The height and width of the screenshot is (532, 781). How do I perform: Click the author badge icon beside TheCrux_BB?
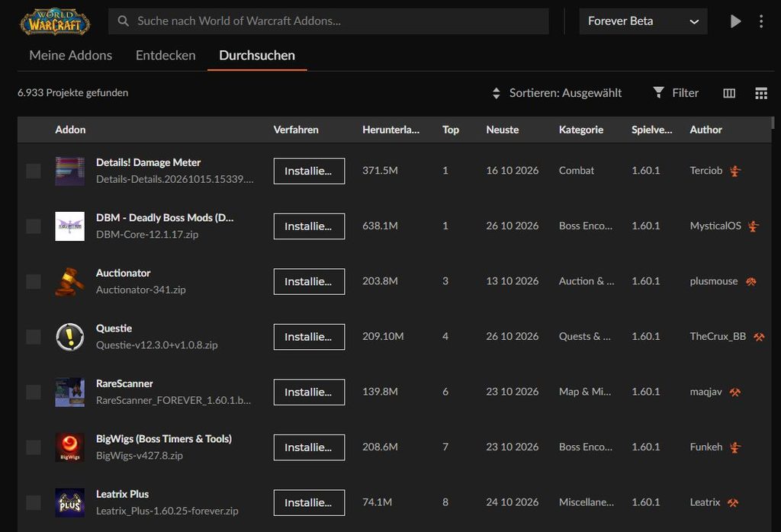point(759,337)
